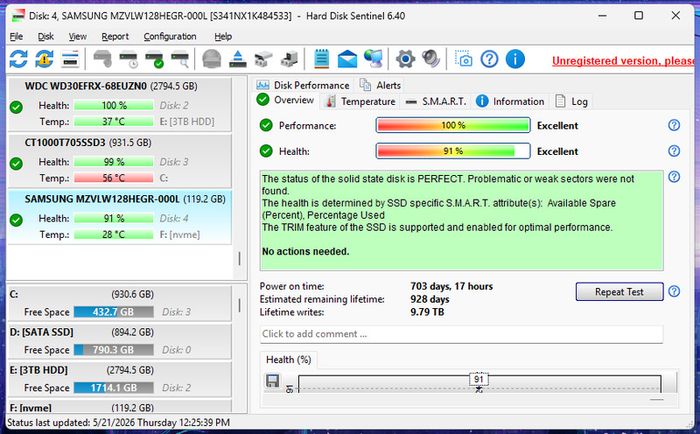Viewport: 700px width, 434px height.
Task: Select the F: [nvme] partition entry
Action: pyautogui.click(x=120, y=406)
